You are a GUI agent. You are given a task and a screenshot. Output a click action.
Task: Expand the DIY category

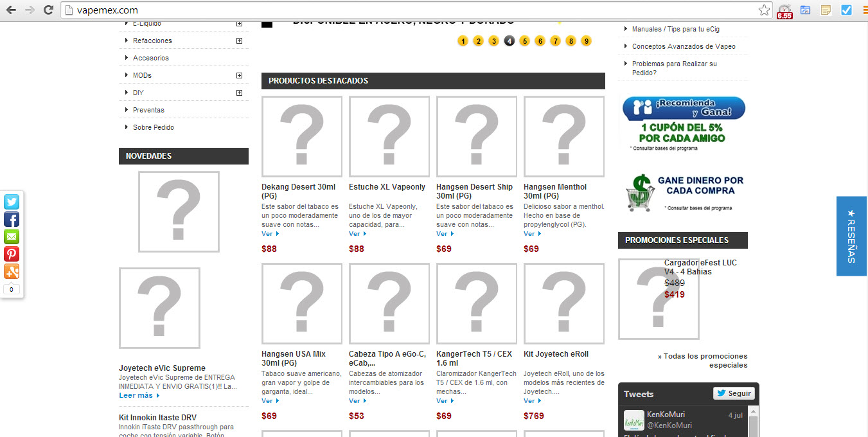click(x=239, y=93)
